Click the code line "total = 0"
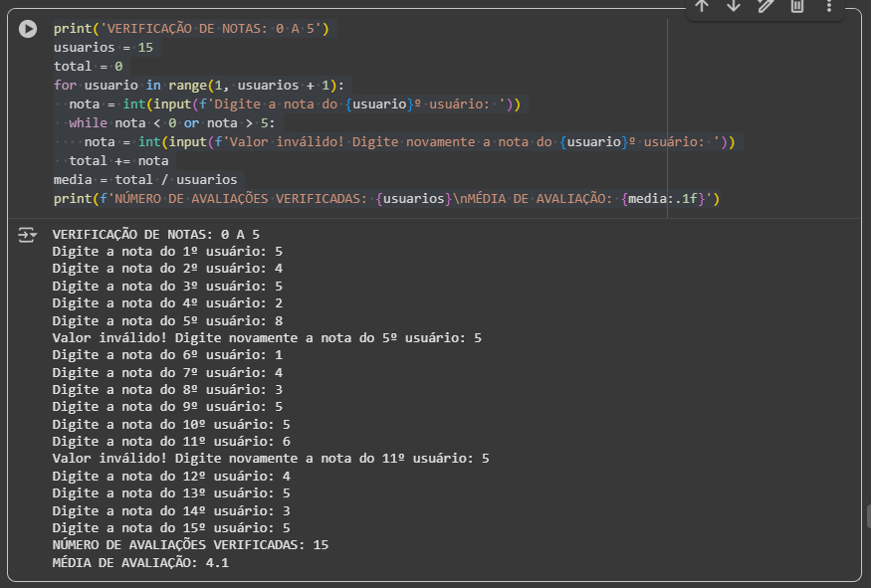Image resolution: width=871 pixels, height=588 pixels. tap(88, 66)
